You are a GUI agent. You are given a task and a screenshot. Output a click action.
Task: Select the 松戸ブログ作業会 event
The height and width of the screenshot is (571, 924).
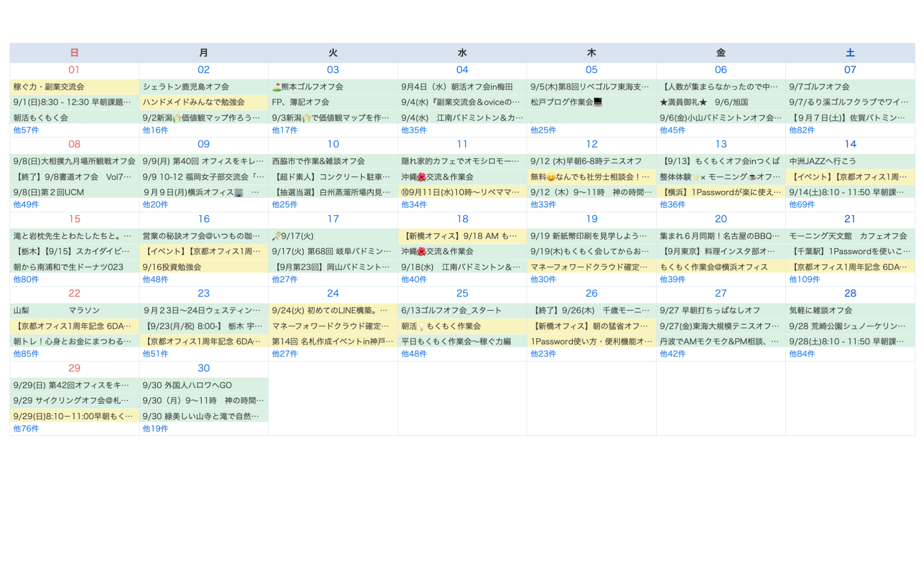(566, 102)
